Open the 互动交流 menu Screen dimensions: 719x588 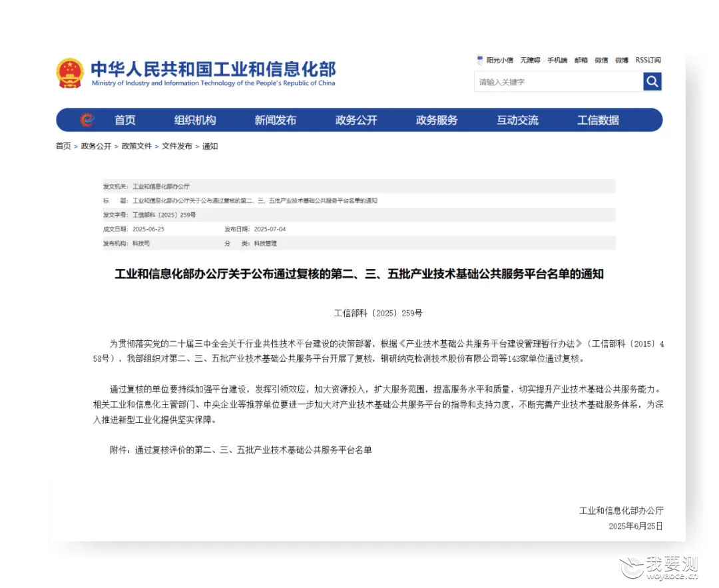click(518, 120)
